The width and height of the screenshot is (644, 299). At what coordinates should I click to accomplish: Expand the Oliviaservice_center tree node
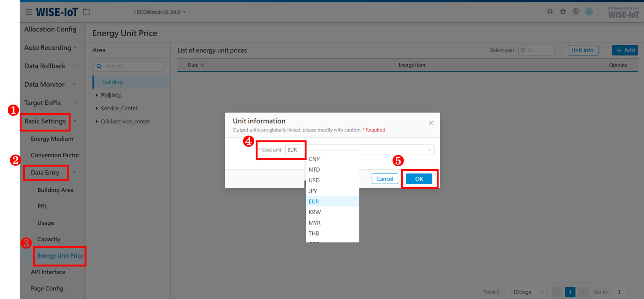point(97,121)
